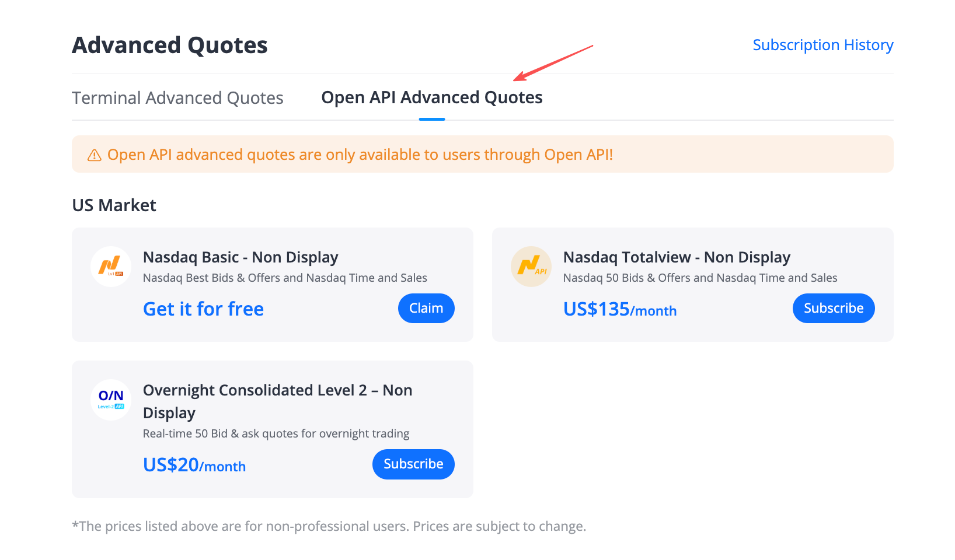Click the US$135/month price label

620,309
